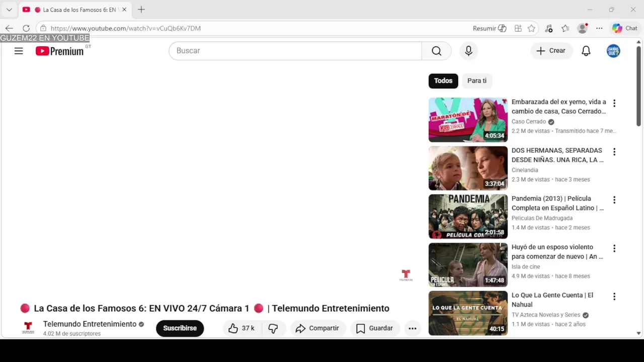Click 4.02 M de suscriptores text
Image resolution: width=644 pixels, height=362 pixels.
click(72, 334)
